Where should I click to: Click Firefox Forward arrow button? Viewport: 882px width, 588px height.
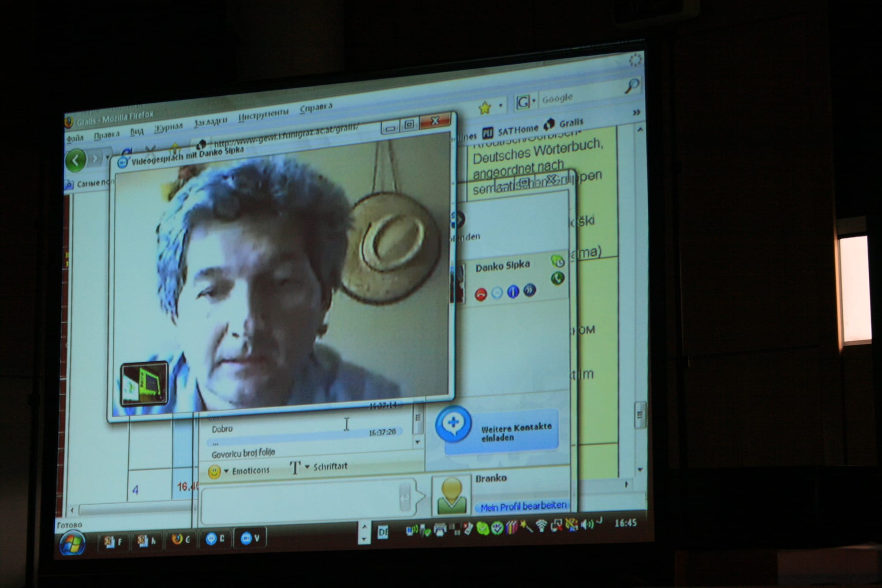94,158
